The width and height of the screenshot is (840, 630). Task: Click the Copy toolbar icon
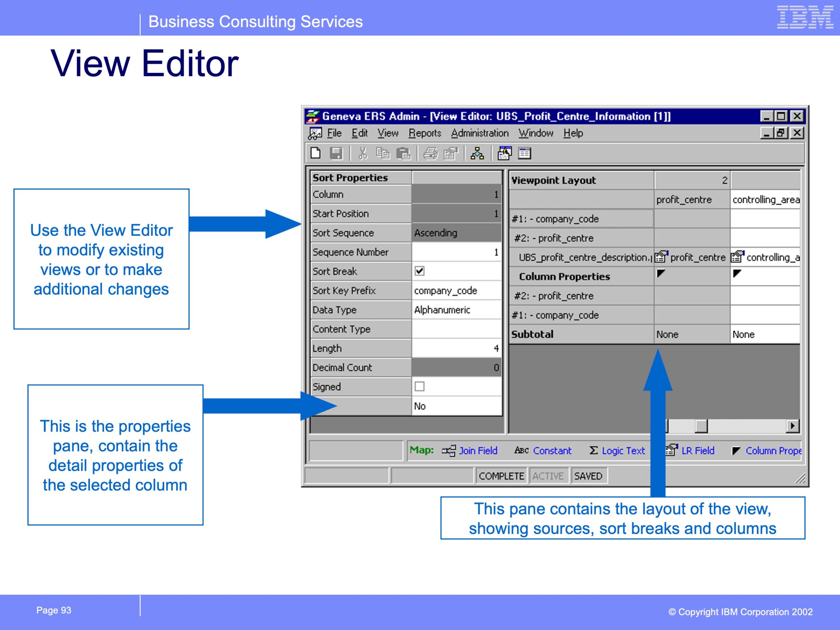[383, 154]
